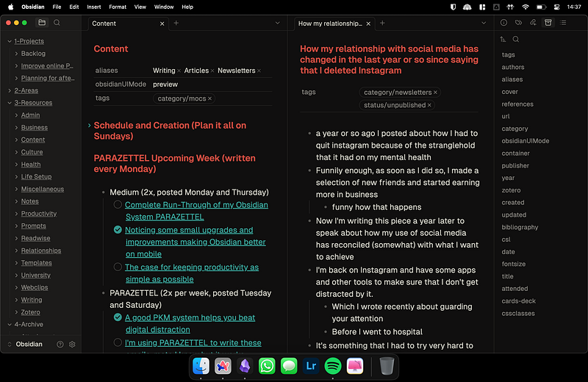The image size is (588, 382).
Task: Open outline icon in right sidebar
Action: [x=563, y=23]
